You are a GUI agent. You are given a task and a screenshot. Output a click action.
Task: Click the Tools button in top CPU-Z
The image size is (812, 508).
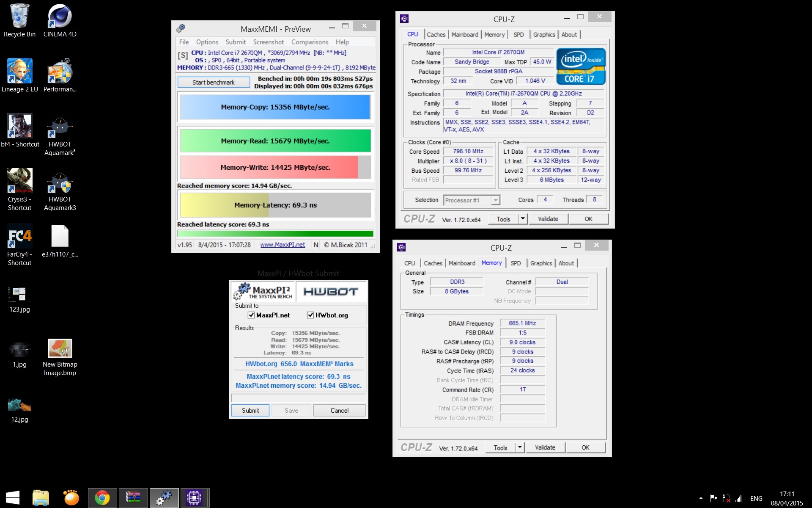pos(503,219)
